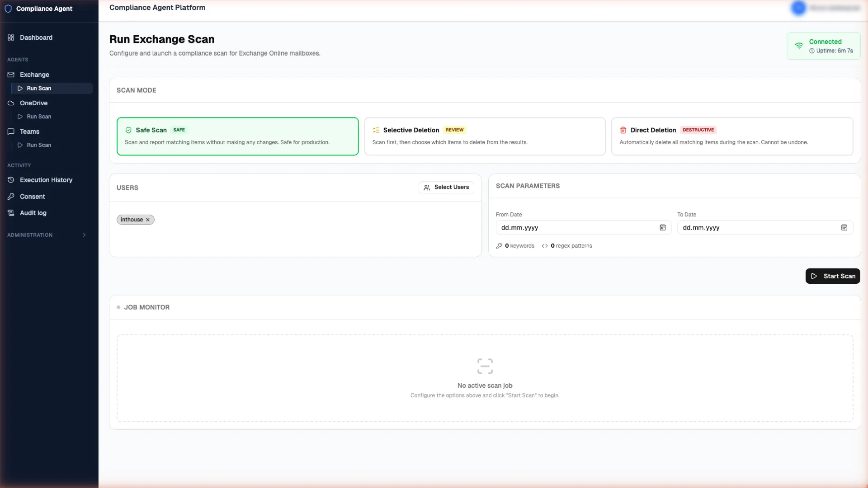Image resolution: width=868 pixels, height=488 pixels.
Task: Click the DESTRUCTIVE badge
Action: pos(698,130)
